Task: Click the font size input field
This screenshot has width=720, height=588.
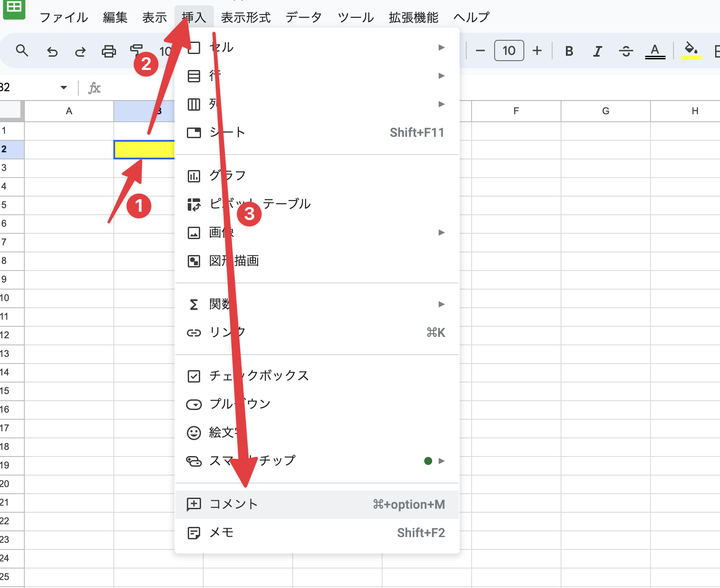Action: (509, 51)
